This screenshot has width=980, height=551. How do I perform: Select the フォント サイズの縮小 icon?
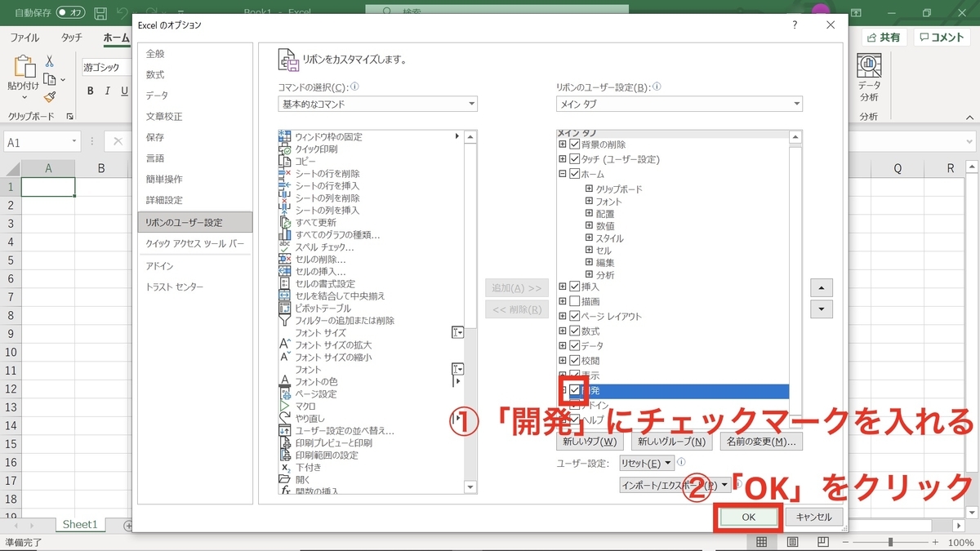(285, 358)
